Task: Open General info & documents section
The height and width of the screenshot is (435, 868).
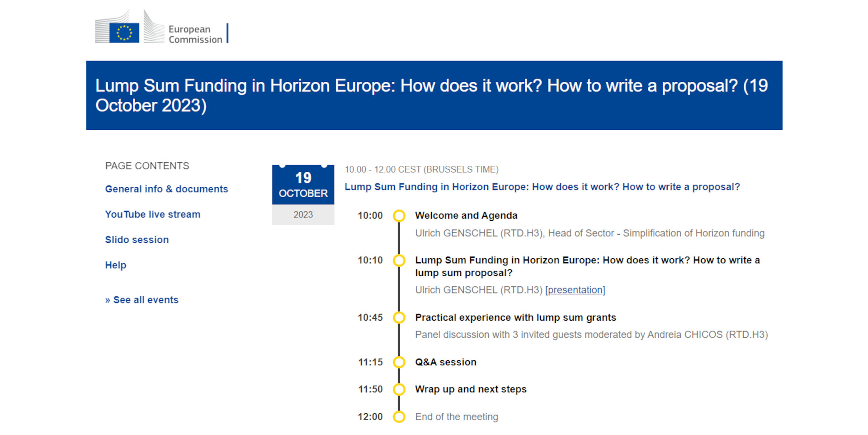Action: pos(166,189)
